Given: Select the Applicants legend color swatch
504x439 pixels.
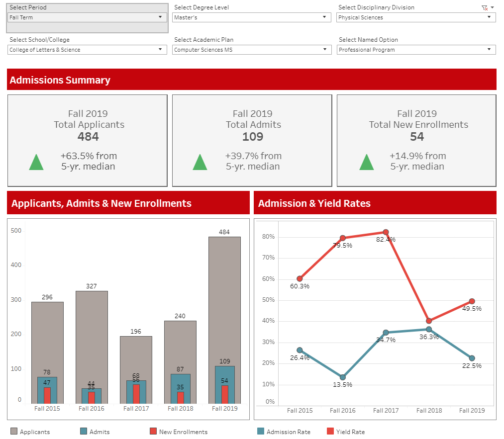Looking at the screenshot, I should (x=14, y=432).
